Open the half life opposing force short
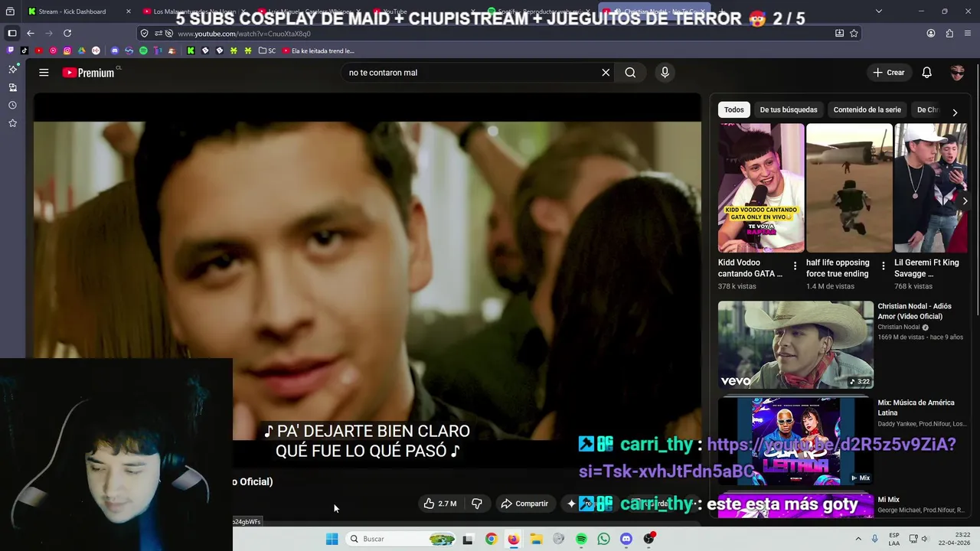 click(x=849, y=188)
